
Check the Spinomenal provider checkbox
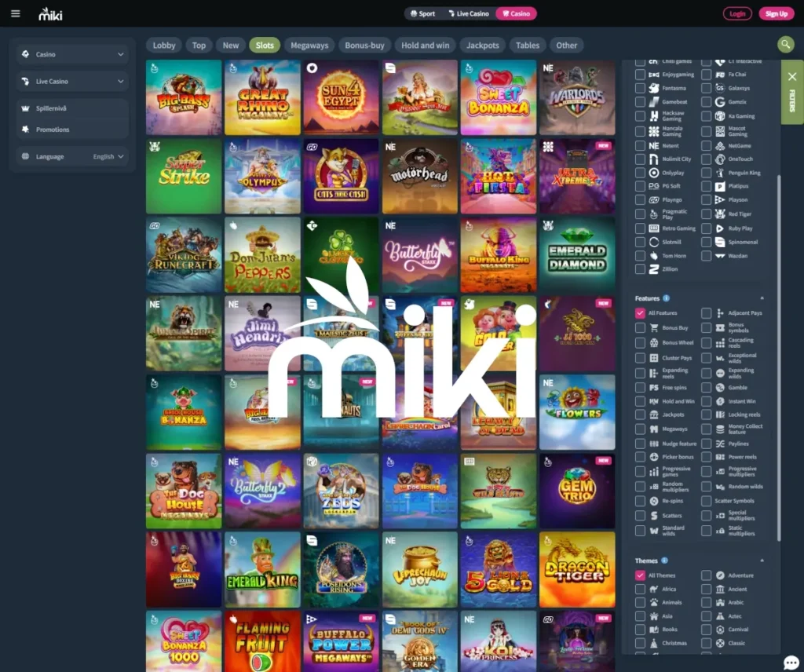[706, 242]
